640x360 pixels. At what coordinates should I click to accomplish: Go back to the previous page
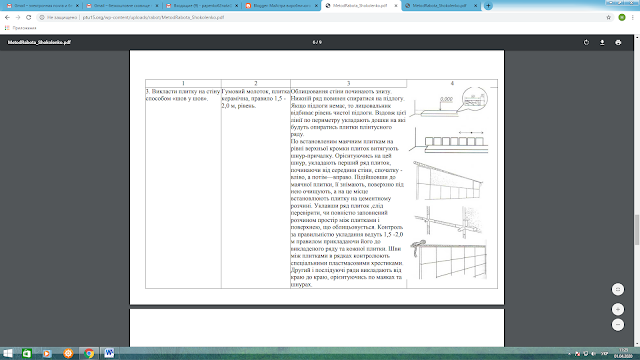pos(7,18)
